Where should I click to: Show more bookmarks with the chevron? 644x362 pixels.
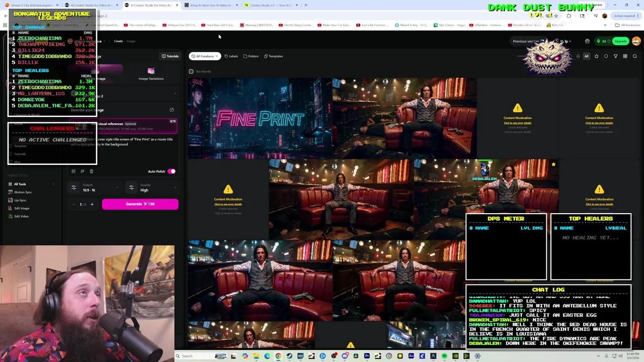605,25
